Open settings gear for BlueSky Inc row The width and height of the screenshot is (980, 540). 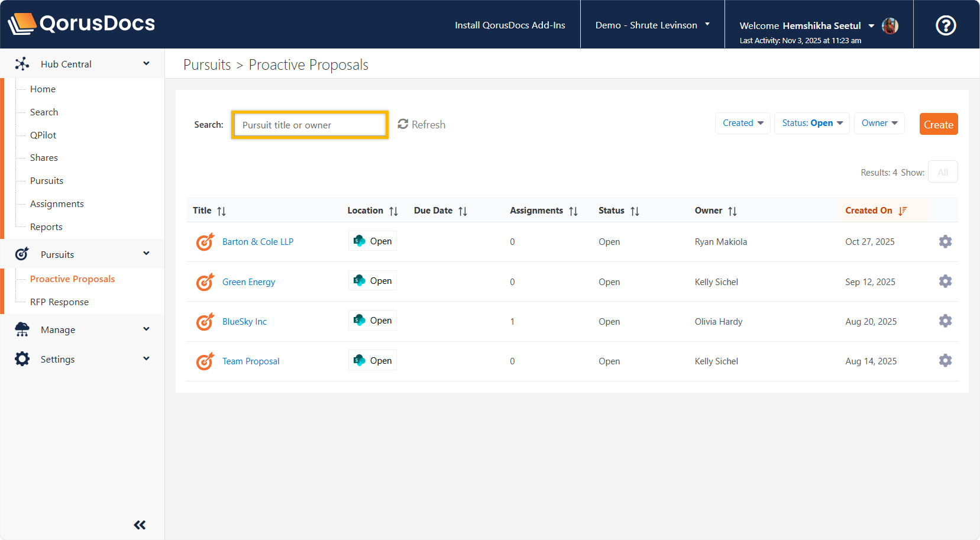[945, 321]
